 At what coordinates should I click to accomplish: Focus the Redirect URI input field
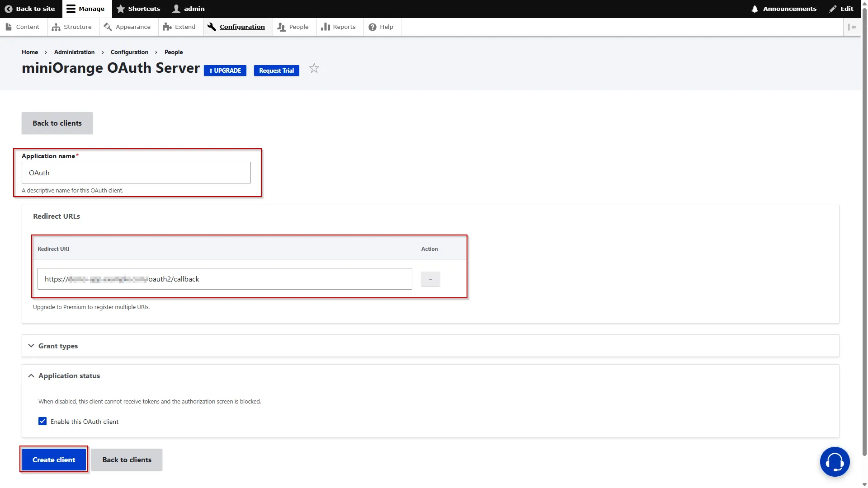(225, 279)
